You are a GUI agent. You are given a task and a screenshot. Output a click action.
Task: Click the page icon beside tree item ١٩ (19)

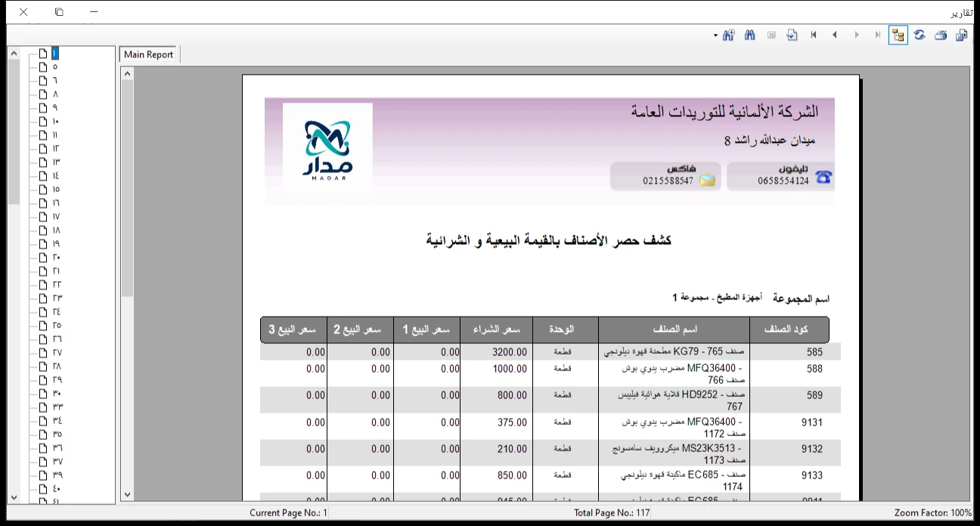pos(43,244)
